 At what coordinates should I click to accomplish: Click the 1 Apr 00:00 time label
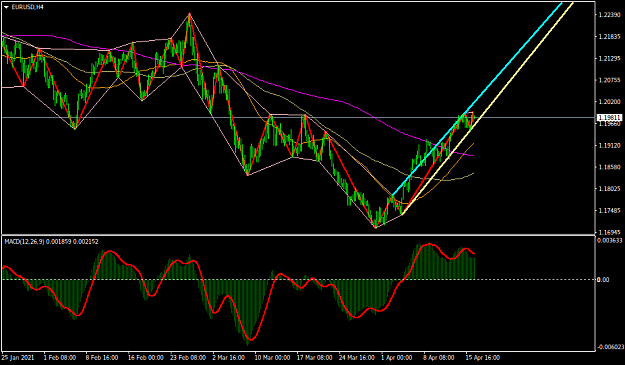point(397,357)
